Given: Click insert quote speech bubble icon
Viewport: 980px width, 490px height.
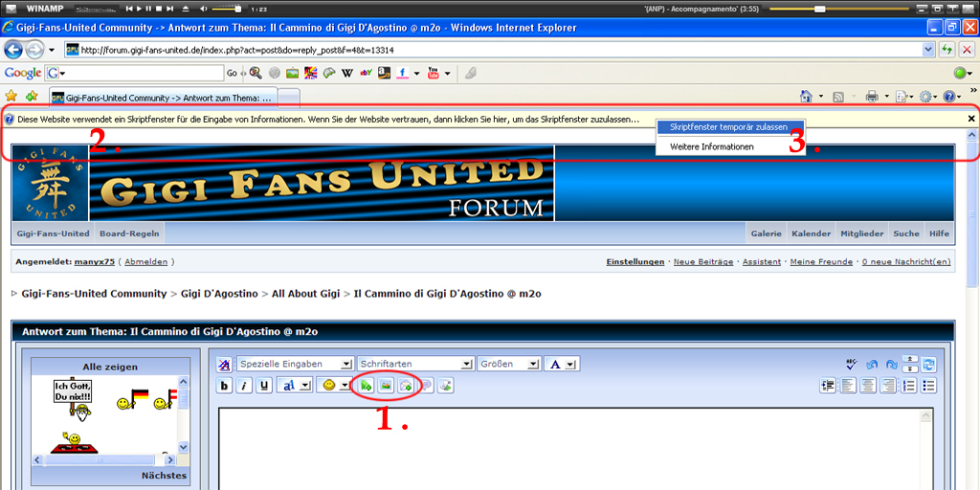Looking at the screenshot, I should click(x=426, y=386).
